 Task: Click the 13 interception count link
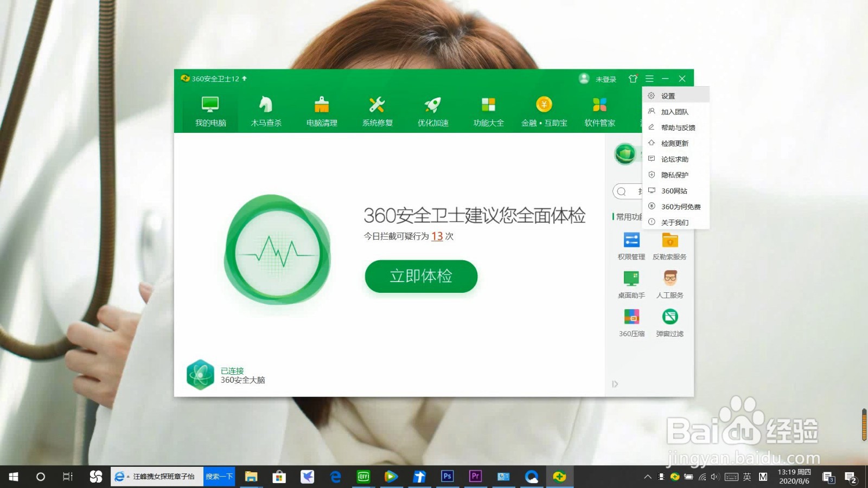coord(437,236)
